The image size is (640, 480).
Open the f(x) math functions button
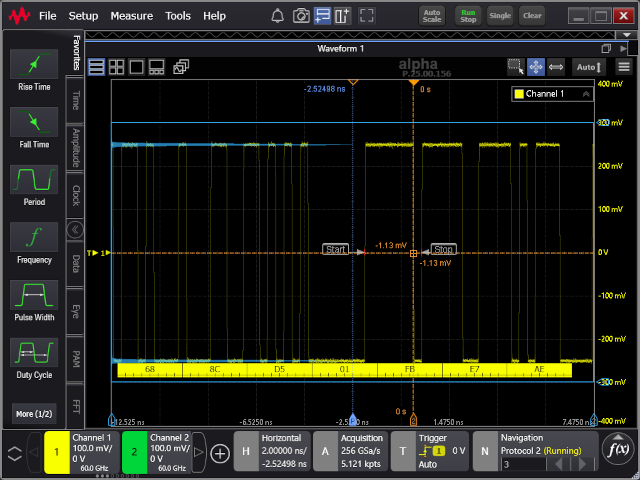coord(616,451)
